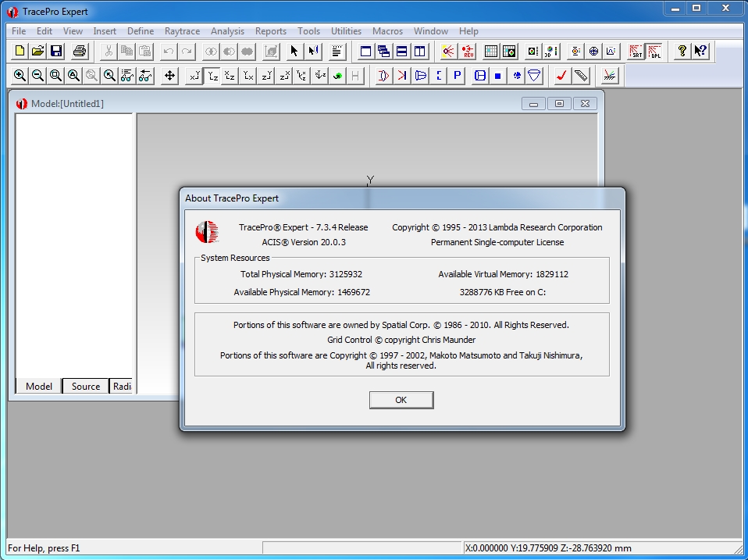The height and width of the screenshot is (560, 748).
Task: Open the Help menu
Action: pos(468,31)
